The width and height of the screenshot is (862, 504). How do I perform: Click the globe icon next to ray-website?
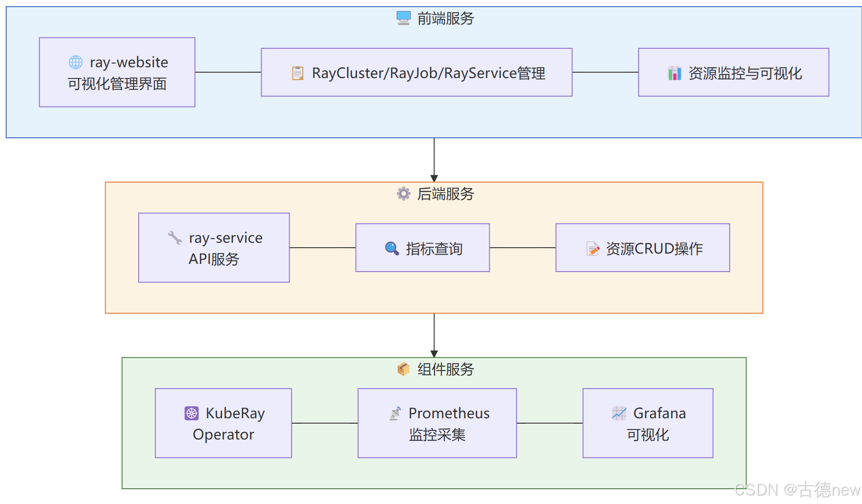pos(76,62)
